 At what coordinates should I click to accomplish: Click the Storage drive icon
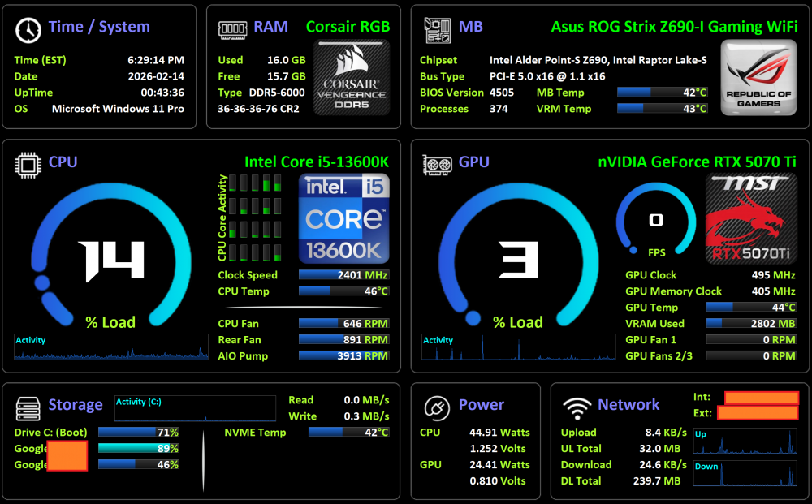point(28,406)
